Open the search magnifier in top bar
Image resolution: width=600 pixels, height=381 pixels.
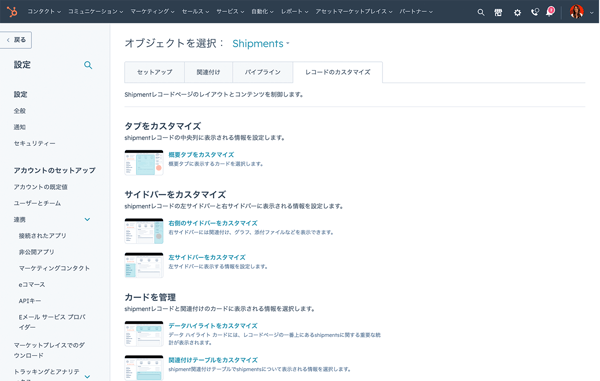click(481, 12)
